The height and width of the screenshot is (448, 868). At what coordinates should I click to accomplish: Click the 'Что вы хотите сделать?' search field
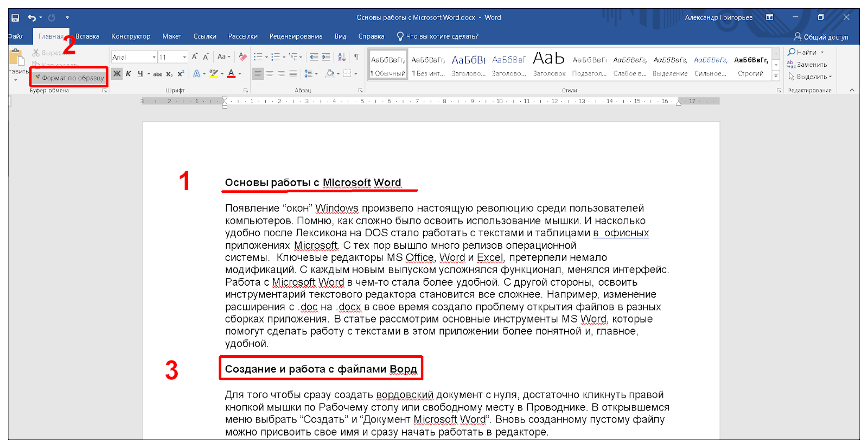pos(442,36)
